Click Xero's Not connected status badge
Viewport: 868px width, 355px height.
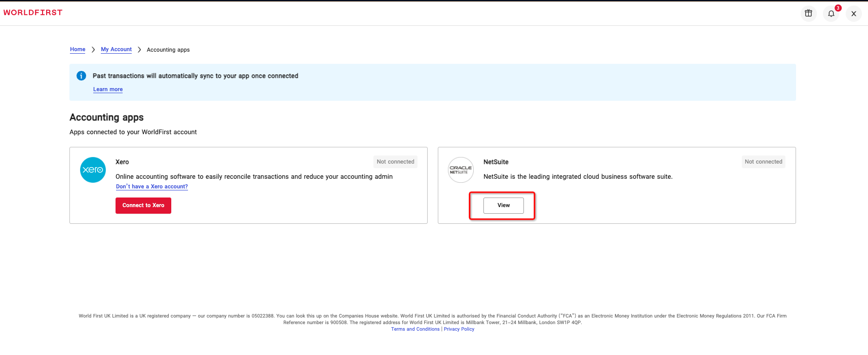(x=395, y=162)
